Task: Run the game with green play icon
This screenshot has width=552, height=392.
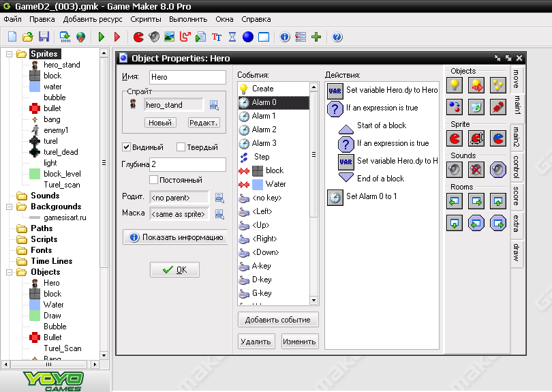Action: click(x=102, y=37)
